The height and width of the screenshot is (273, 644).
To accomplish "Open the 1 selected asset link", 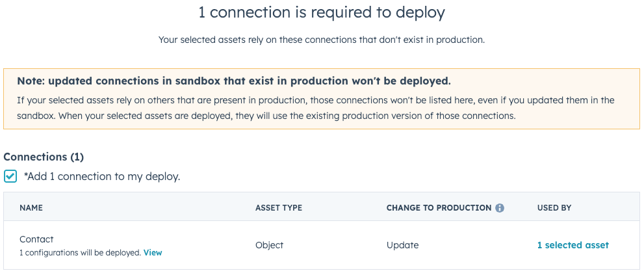I will [x=573, y=245].
